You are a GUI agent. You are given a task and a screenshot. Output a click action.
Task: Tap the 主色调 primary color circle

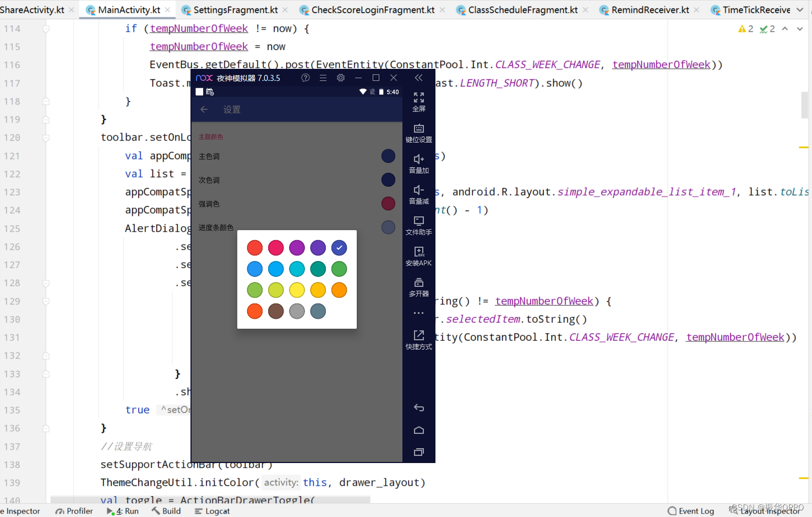[388, 156]
